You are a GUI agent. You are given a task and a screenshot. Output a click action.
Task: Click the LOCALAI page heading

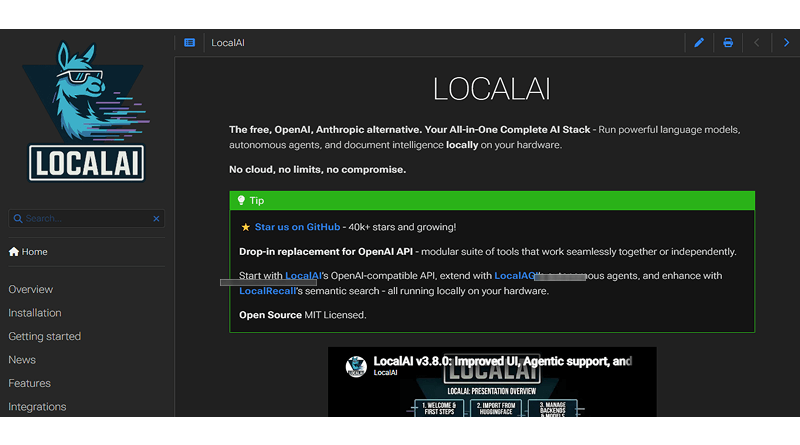492,89
